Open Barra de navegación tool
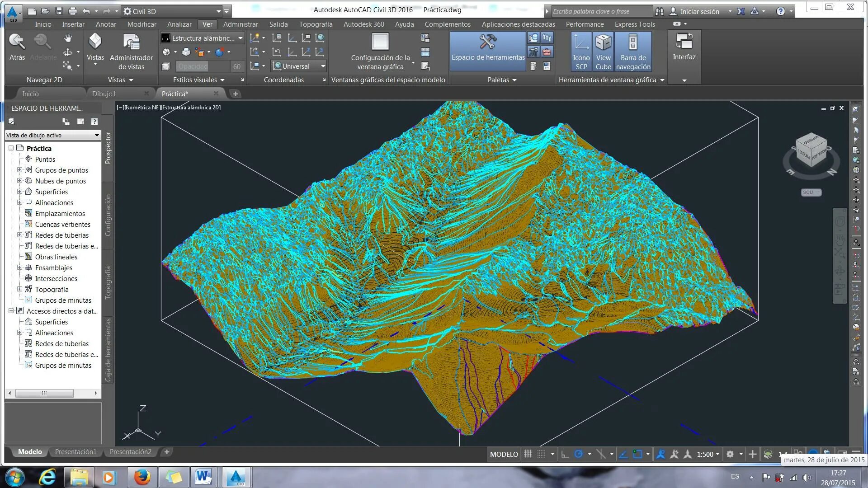Image resolution: width=868 pixels, height=488 pixels. [633, 51]
